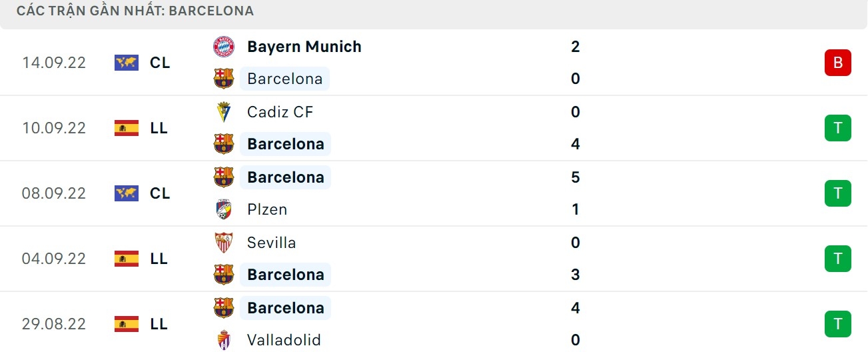Screen dimensions: 868x352
Task: Click green T badge for Plzen match
Action: [x=837, y=193]
